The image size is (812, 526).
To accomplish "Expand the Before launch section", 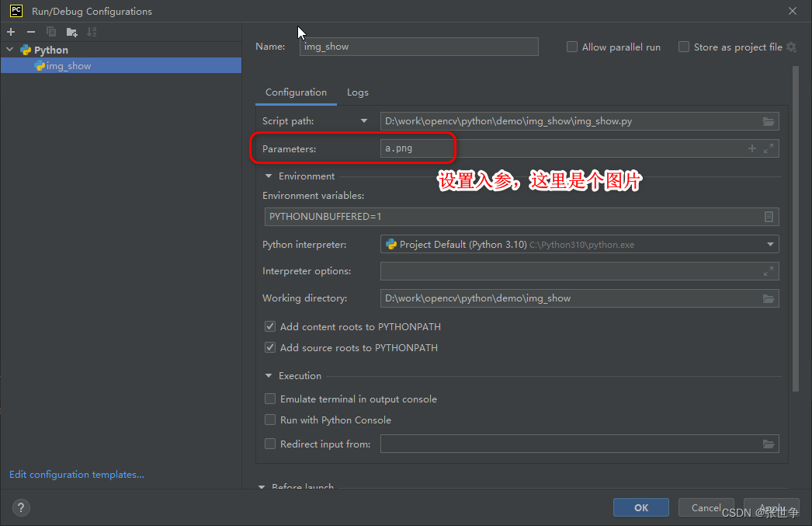I will pos(262,486).
